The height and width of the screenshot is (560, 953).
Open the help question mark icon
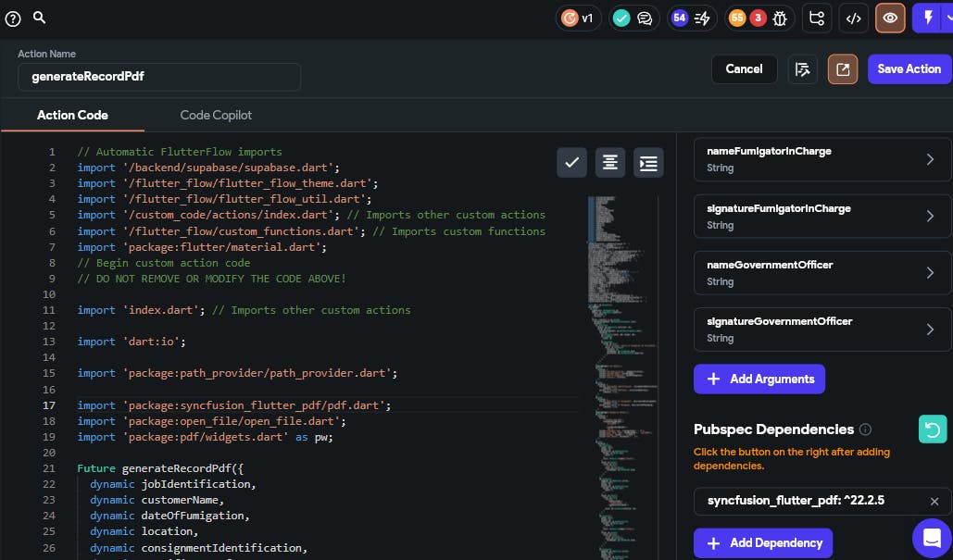click(x=13, y=18)
